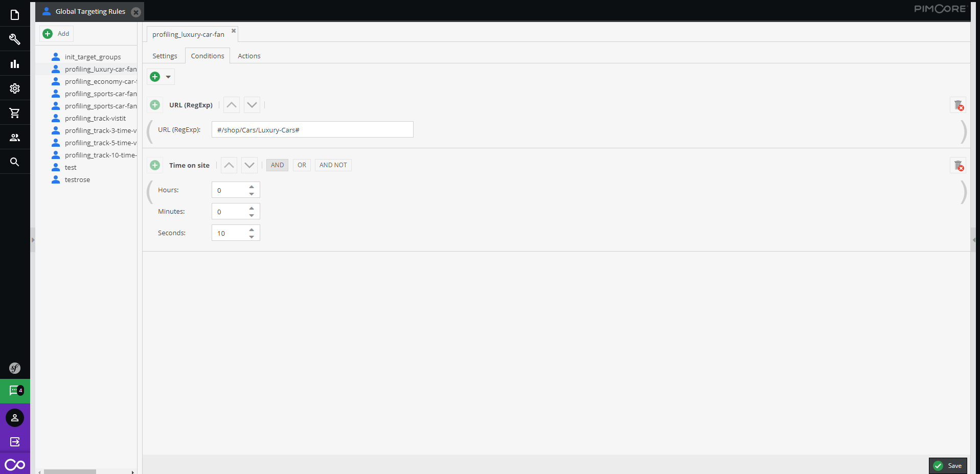The image size is (980, 474).
Task: Open the Search magnifier sidebar icon
Action: [x=15, y=162]
